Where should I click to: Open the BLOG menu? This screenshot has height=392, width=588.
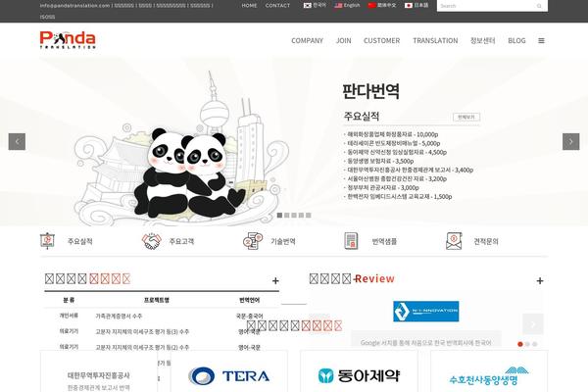click(x=516, y=40)
